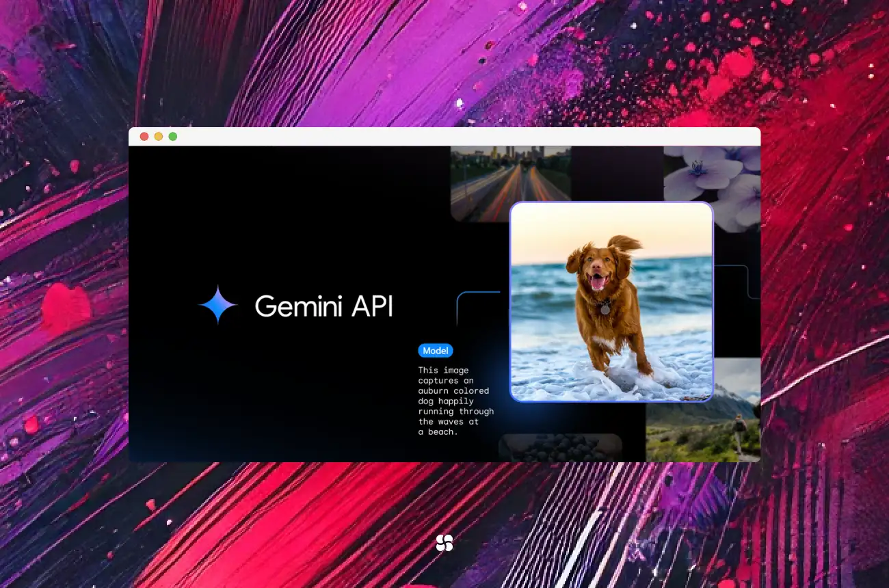Select the dark stones thumbnail at the bottom
Viewport: 889px width, 588px height.
click(x=560, y=447)
